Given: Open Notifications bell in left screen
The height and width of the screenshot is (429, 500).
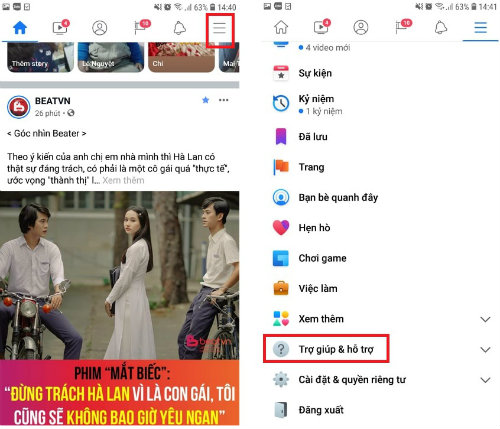Looking at the screenshot, I should (180, 28).
